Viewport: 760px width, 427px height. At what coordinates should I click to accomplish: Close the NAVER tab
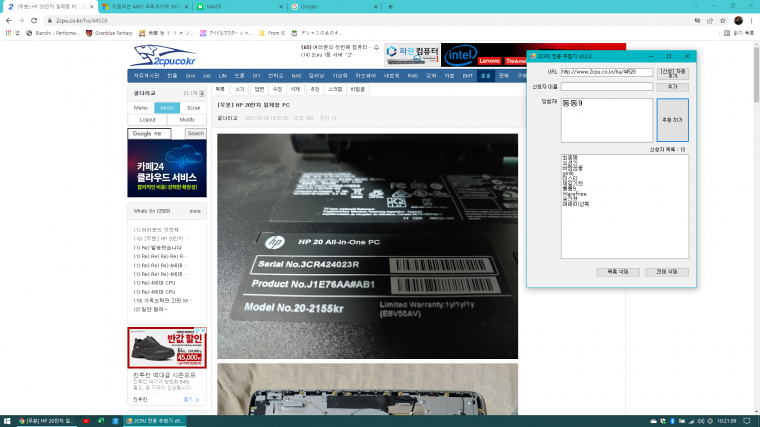pyautogui.click(x=281, y=7)
